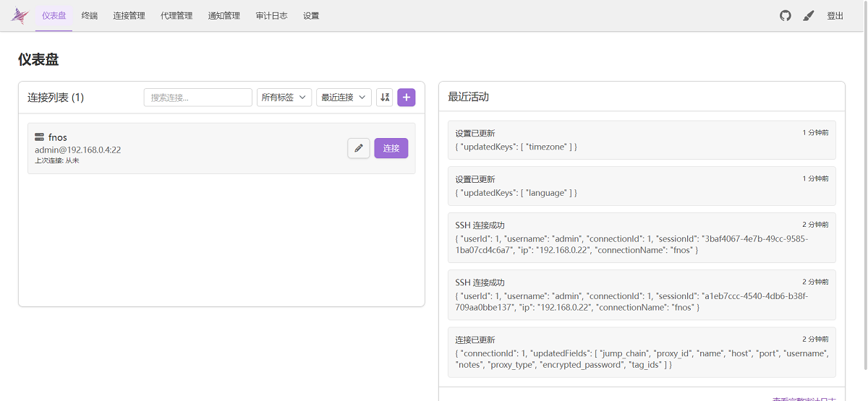This screenshot has height=401, width=868.
Task: Click the server icon beside fnos
Action: click(40, 137)
